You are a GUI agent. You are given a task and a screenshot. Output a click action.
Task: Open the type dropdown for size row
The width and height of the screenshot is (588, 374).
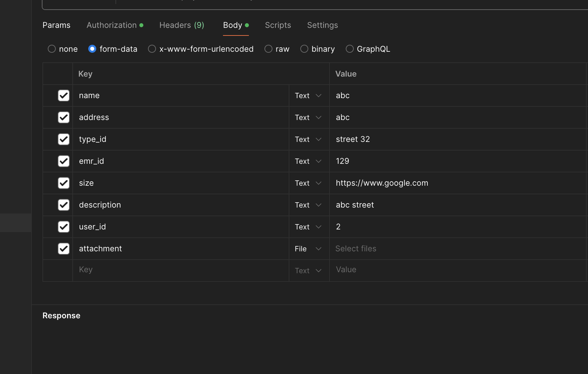pyautogui.click(x=308, y=183)
